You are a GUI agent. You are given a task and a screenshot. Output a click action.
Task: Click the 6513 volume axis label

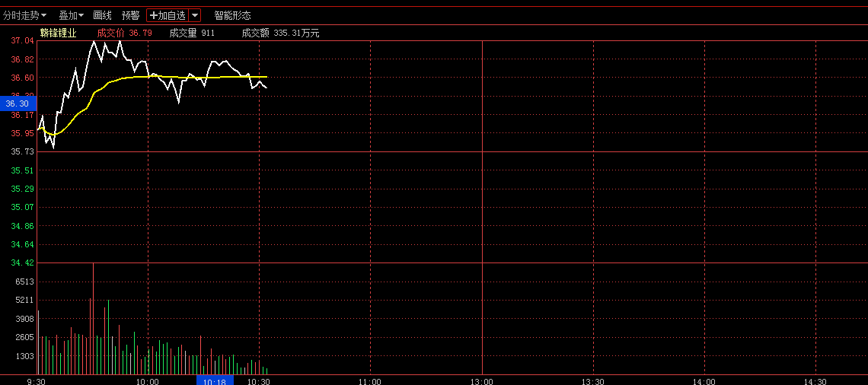(25, 282)
